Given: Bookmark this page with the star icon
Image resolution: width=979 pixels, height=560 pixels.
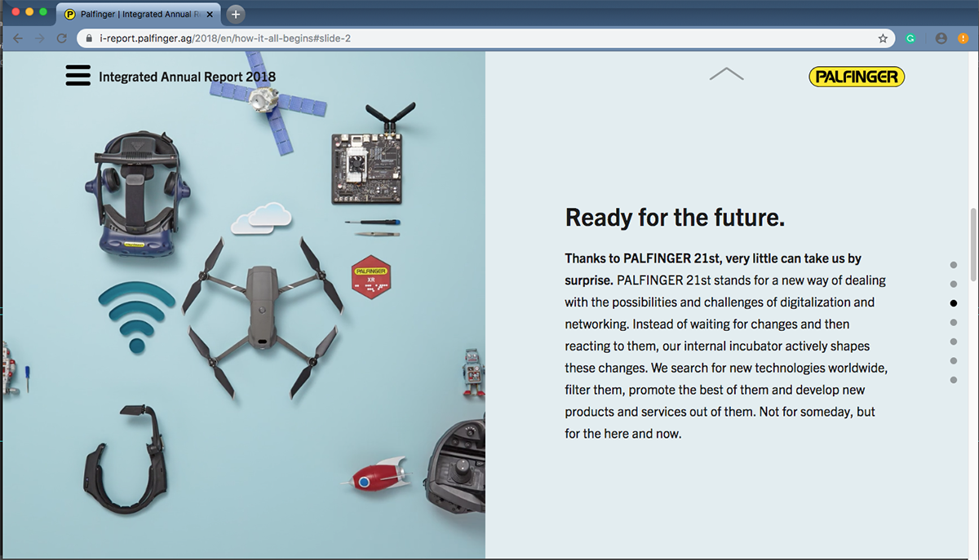Looking at the screenshot, I should [x=883, y=38].
